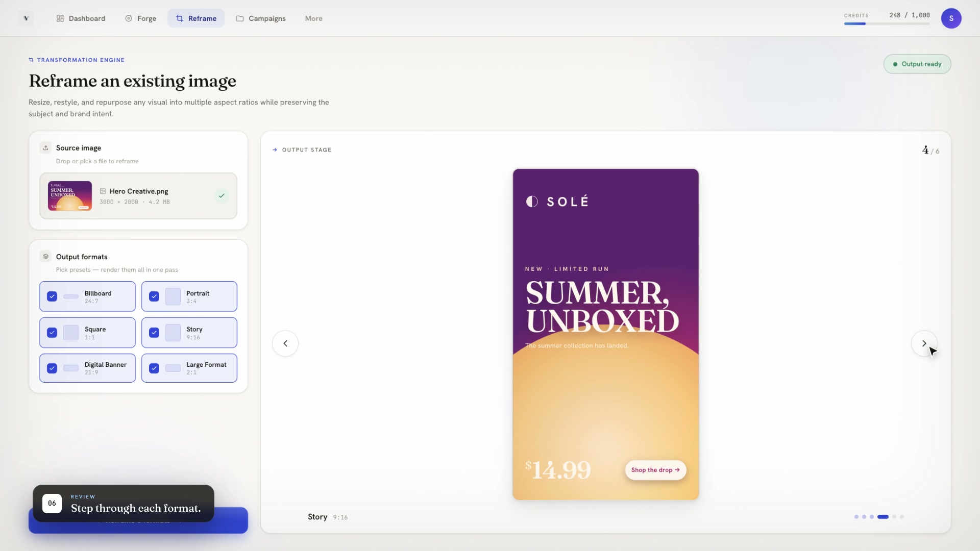The width and height of the screenshot is (980, 551).
Task: Click the 4 / 6 output counter
Action: pos(930,151)
